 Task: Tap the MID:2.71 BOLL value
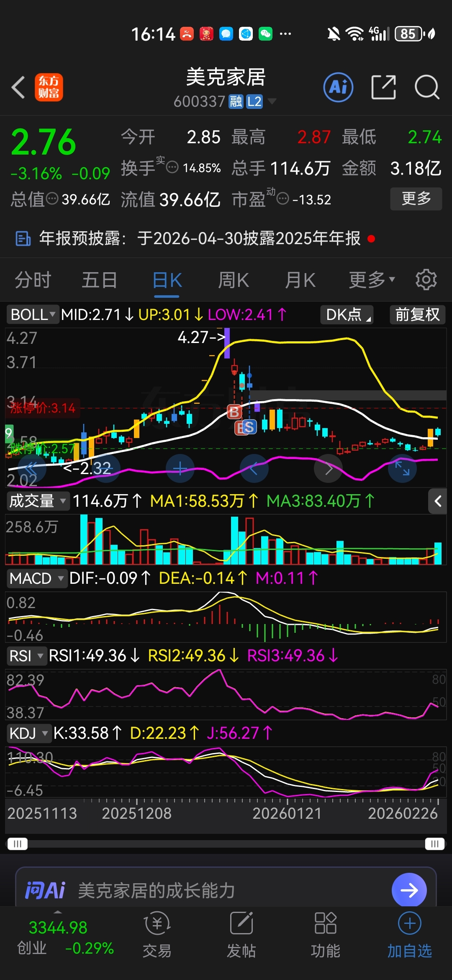(97, 315)
